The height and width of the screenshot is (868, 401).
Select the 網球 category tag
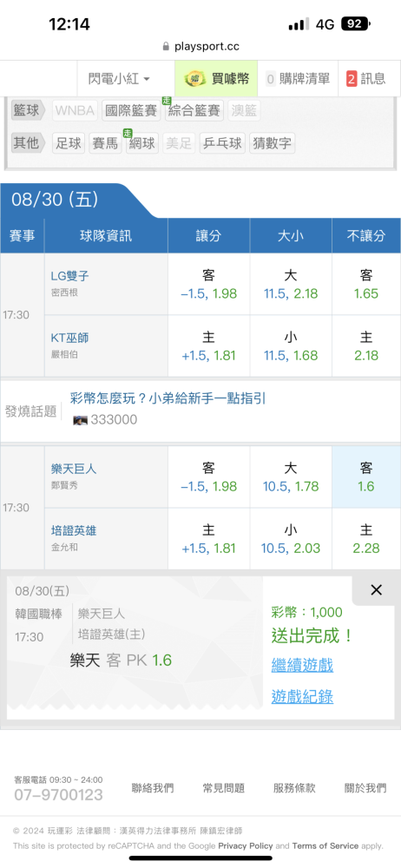(142, 143)
